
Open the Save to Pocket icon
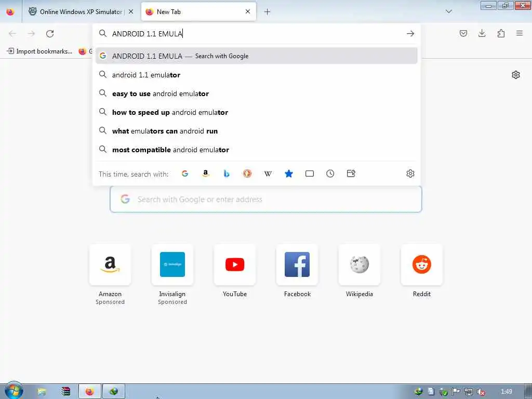tap(463, 33)
